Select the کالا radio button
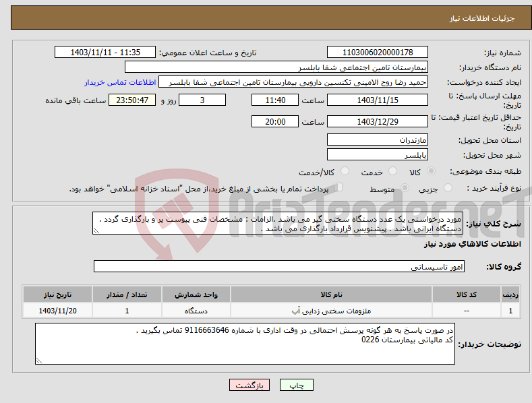 tap(431, 171)
